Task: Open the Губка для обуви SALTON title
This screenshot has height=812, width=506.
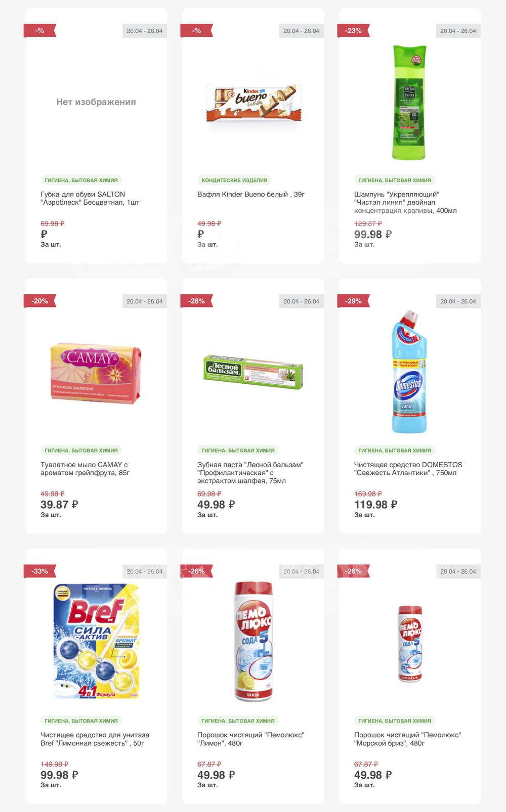Action: click(x=90, y=198)
